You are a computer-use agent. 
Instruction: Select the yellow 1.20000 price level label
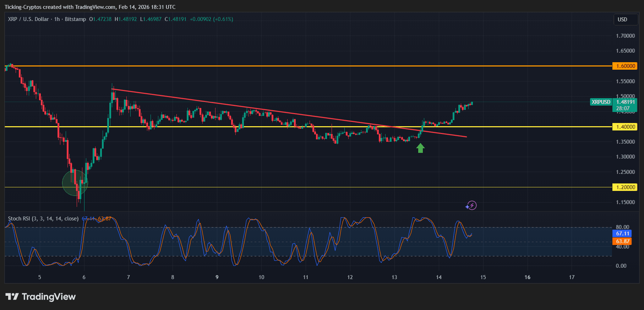[625, 187]
